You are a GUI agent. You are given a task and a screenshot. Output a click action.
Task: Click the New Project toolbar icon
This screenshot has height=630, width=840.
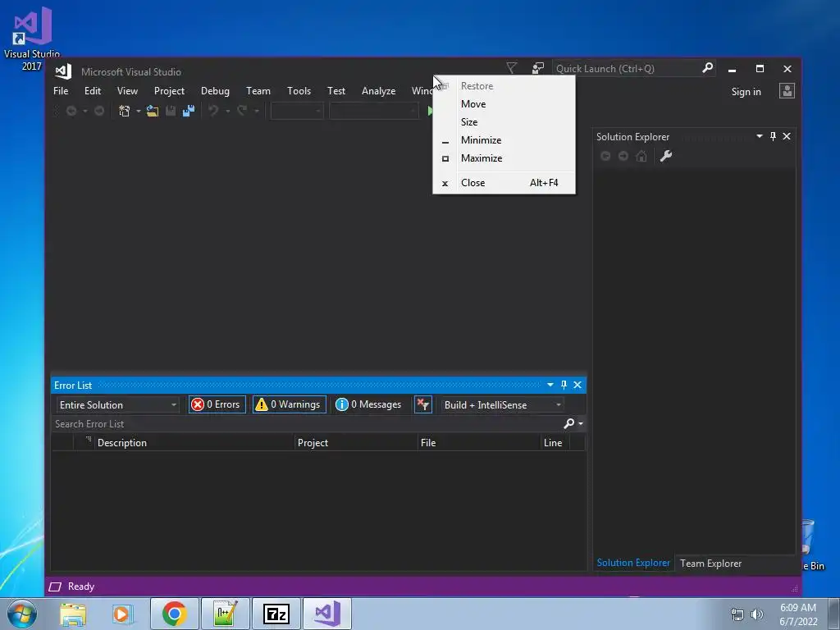125,111
